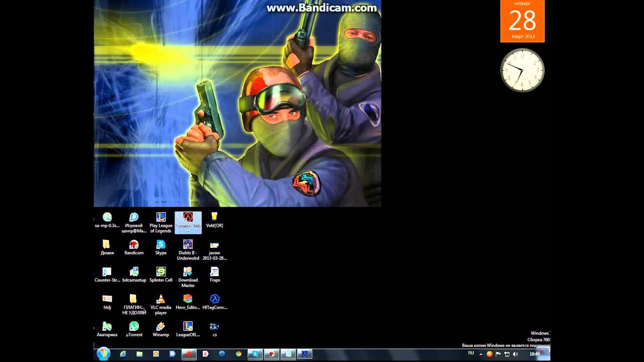Select the highlighted Counter-Strike Half-Life icon
644x362 pixels.
pos(188,223)
